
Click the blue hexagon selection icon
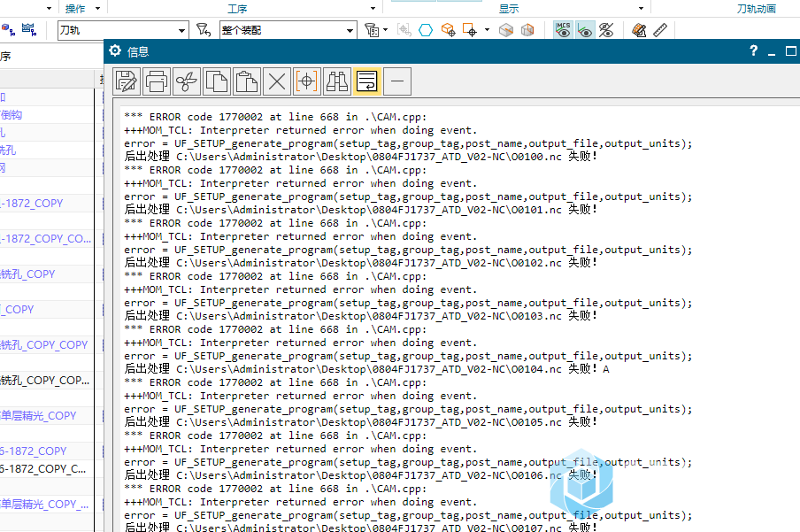click(426, 30)
